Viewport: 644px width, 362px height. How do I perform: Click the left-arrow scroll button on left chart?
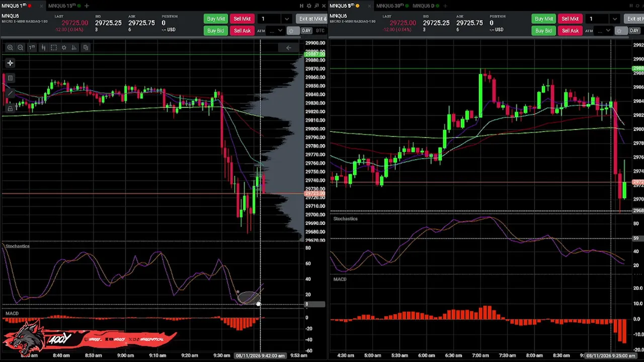click(288, 48)
